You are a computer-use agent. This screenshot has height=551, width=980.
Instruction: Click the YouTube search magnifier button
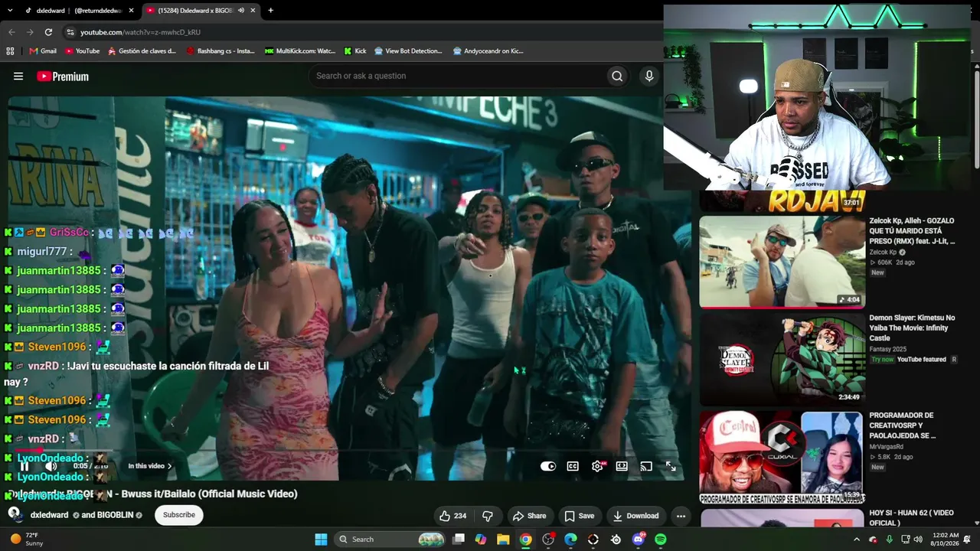pyautogui.click(x=617, y=76)
